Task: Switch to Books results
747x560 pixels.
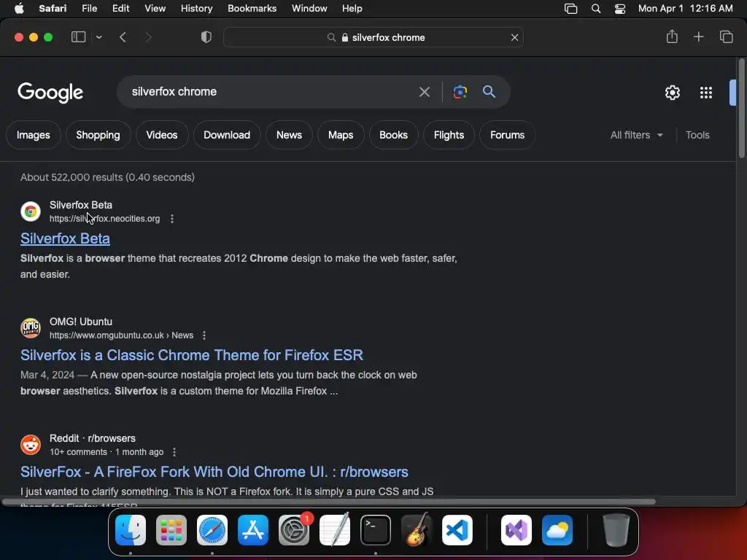Action: click(x=393, y=135)
